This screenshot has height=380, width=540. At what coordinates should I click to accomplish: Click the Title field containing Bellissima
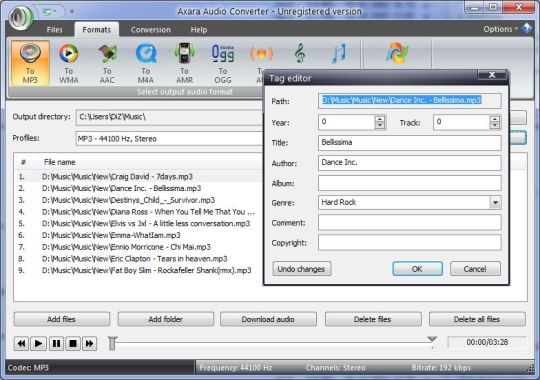click(409, 143)
